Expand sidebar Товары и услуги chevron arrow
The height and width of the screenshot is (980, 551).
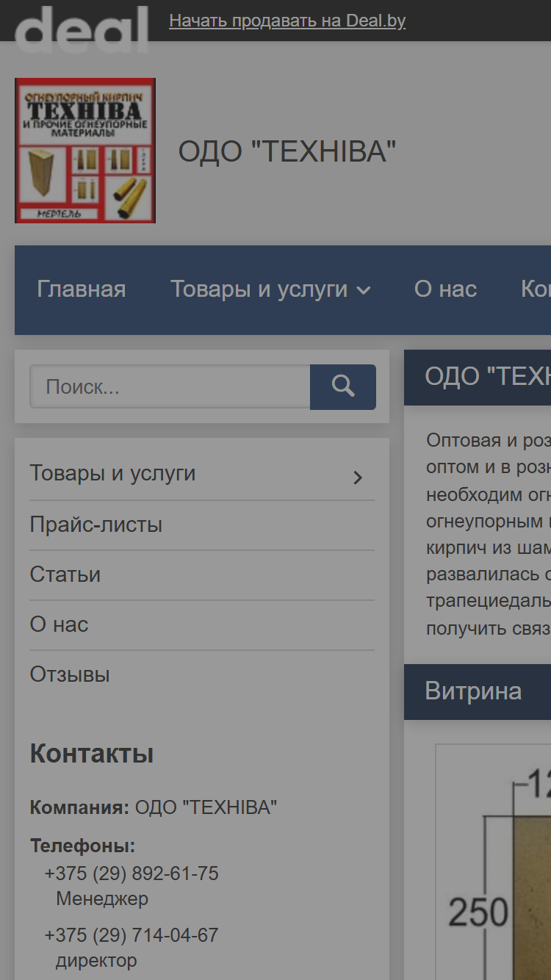(358, 478)
